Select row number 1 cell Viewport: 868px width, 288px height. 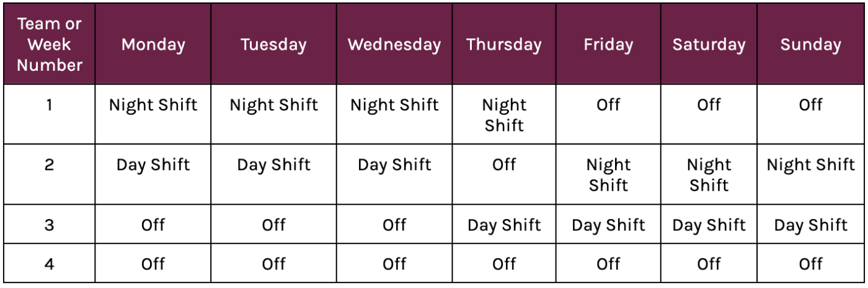pos(50,105)
